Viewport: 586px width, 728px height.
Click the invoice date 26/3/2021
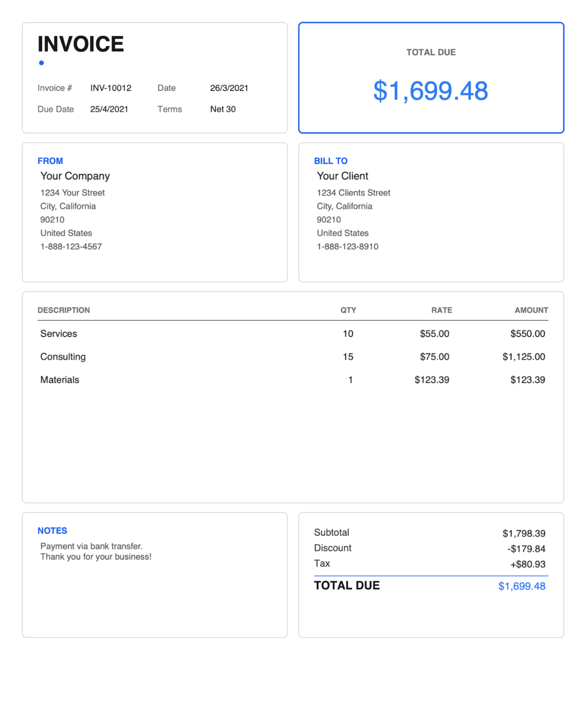point(229,88)
